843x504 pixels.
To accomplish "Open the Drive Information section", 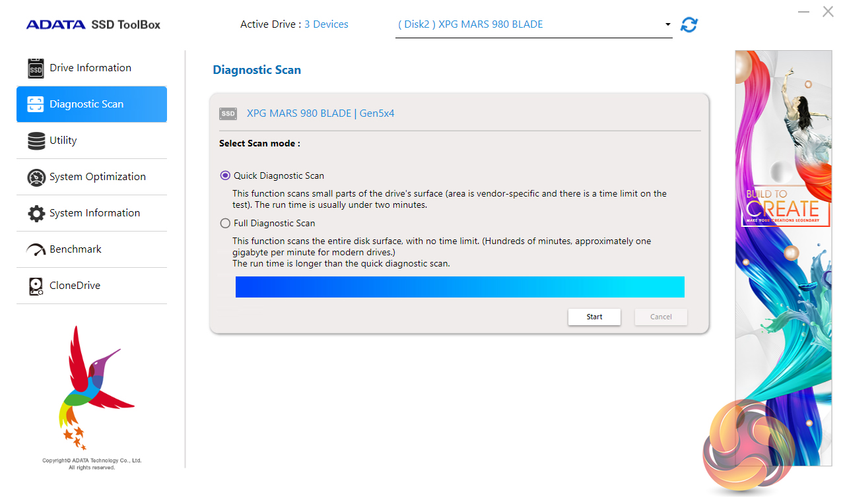I will tap(92, 68).
